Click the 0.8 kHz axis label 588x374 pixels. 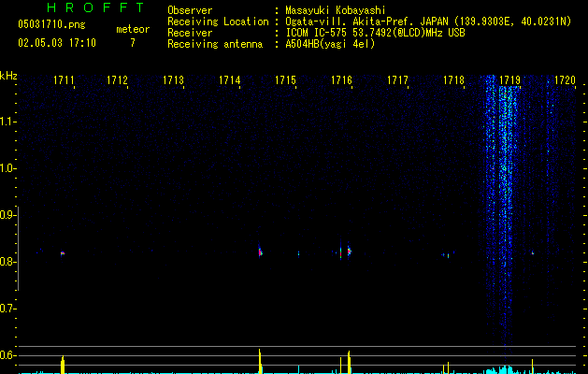7,262
